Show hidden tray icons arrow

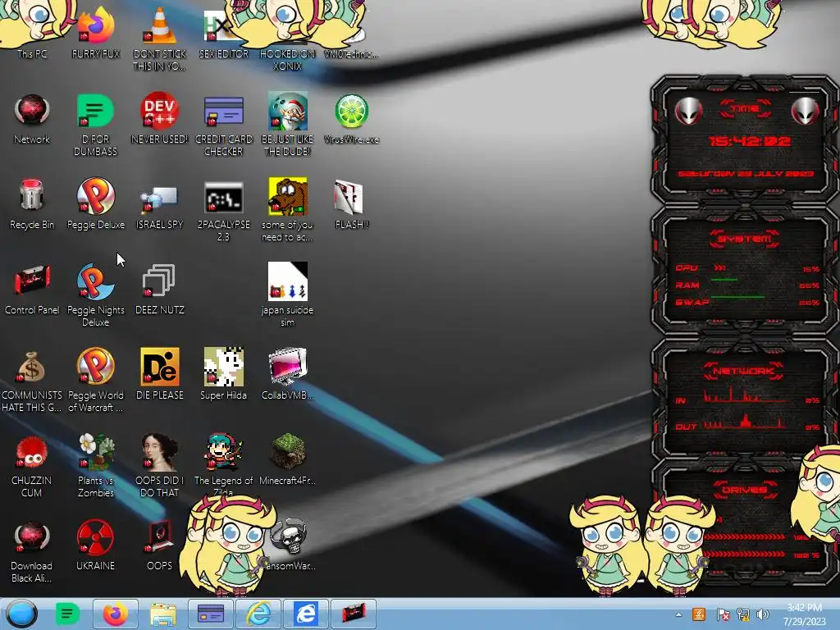[678, 614]
